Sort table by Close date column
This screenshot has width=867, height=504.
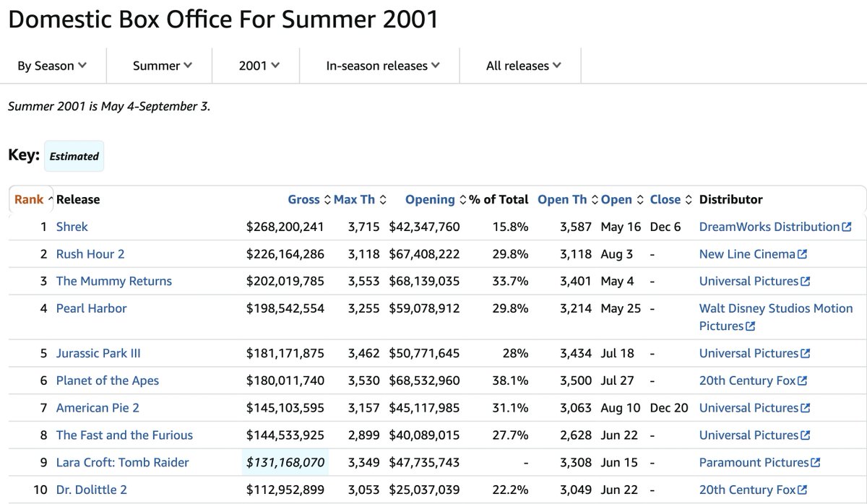click(671, 199)
